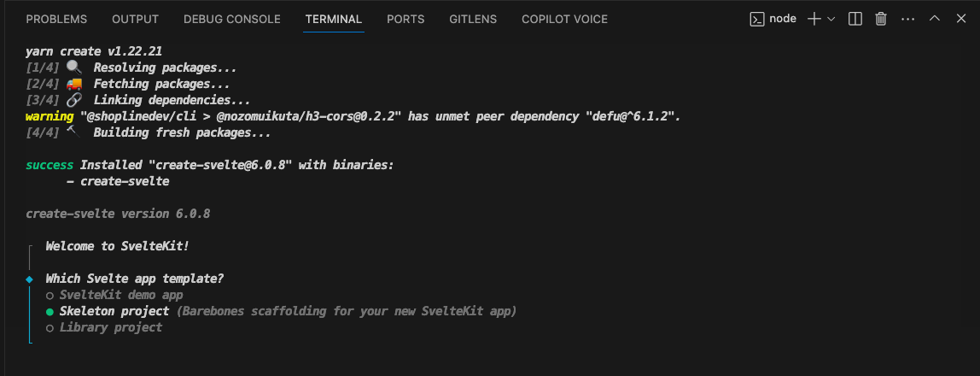Click the "- create-svelte" binary line
The width and height of the screenshot is (980, 376).
pyautogui.click(x=118, y=181)
